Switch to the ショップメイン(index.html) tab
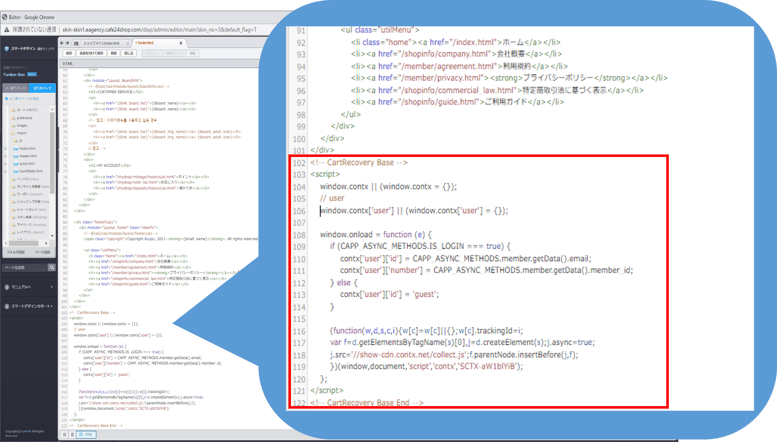This screenshot has width=777, height=442. 102,43
